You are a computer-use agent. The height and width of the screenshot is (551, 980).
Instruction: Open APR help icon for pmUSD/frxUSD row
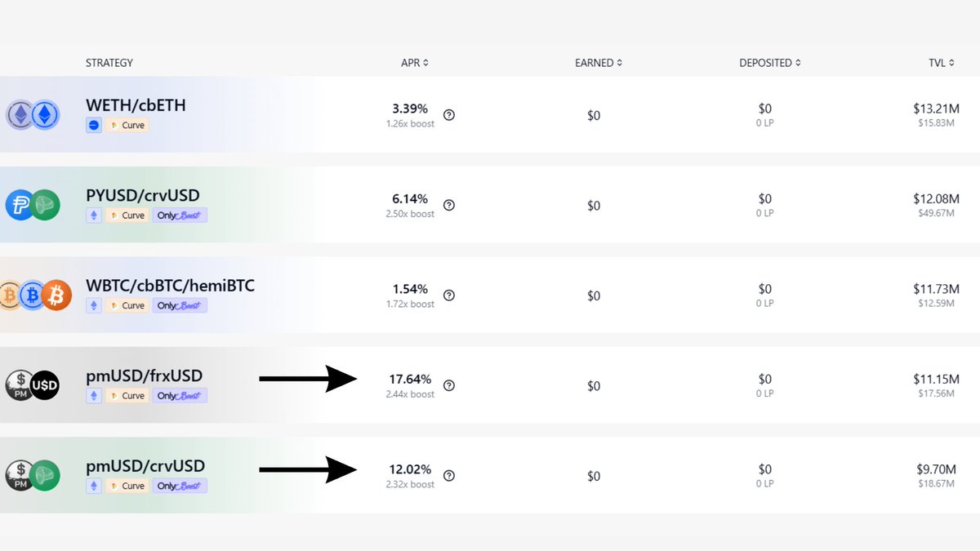[448, 385]
